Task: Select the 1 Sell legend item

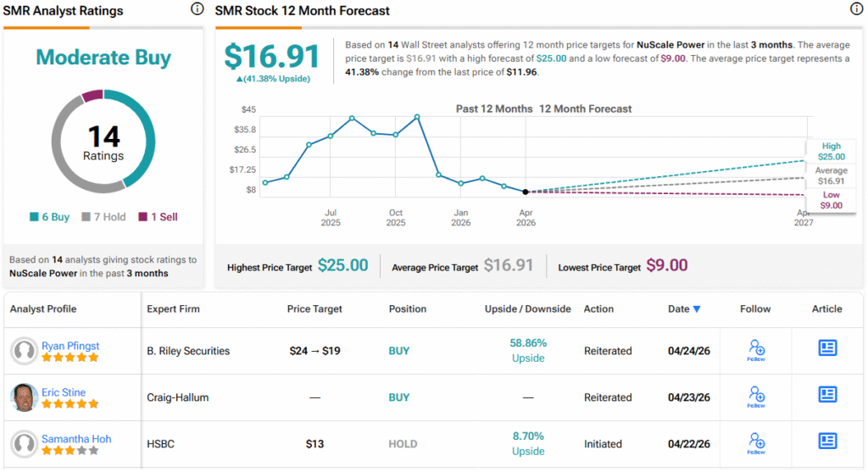Action: pyautogui.click(x=158, y=217)
